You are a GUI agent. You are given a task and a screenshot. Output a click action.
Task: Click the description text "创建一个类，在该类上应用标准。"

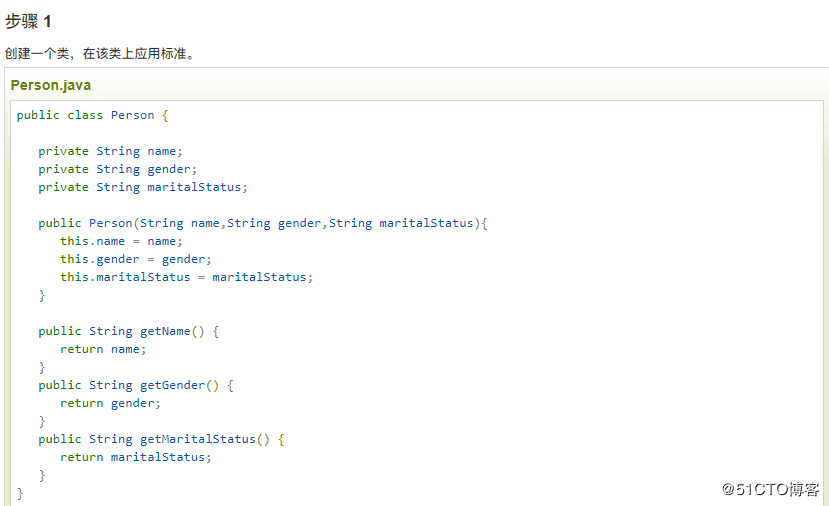click(x=99, y=54)
